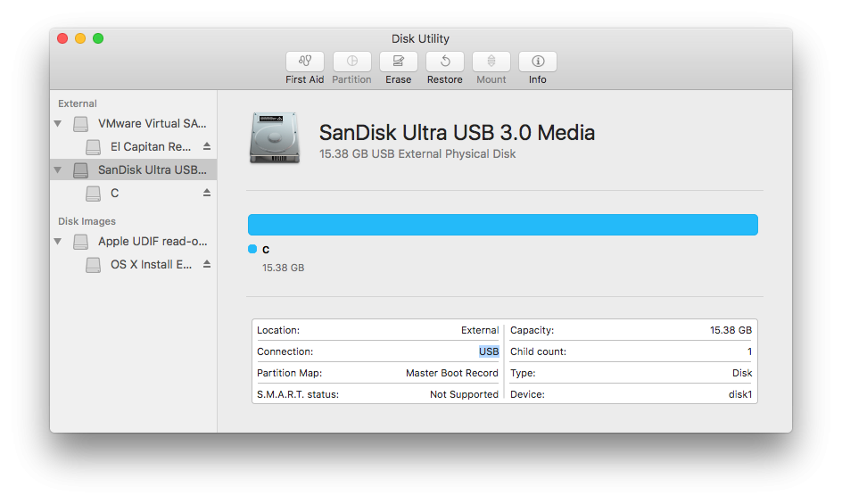The height and width of the screenshot is (504, 842).
Task: Click the Mount toolbar icon
Action: 491,62
